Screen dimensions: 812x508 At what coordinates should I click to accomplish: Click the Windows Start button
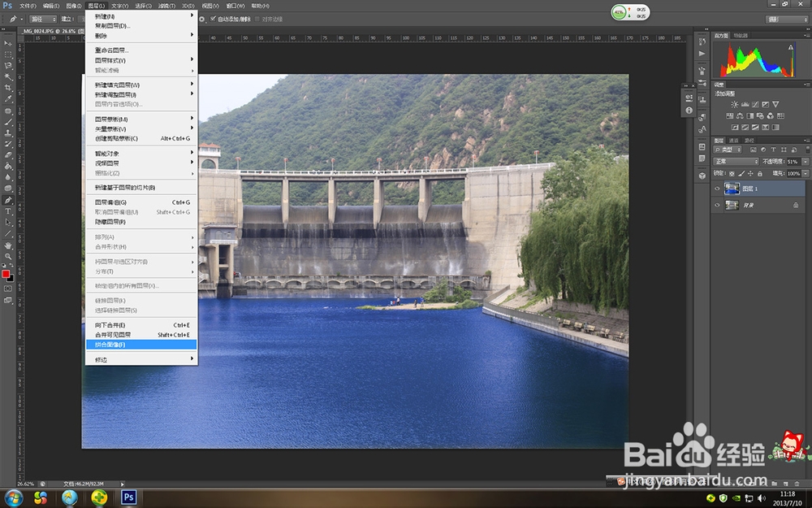point(14,497)
